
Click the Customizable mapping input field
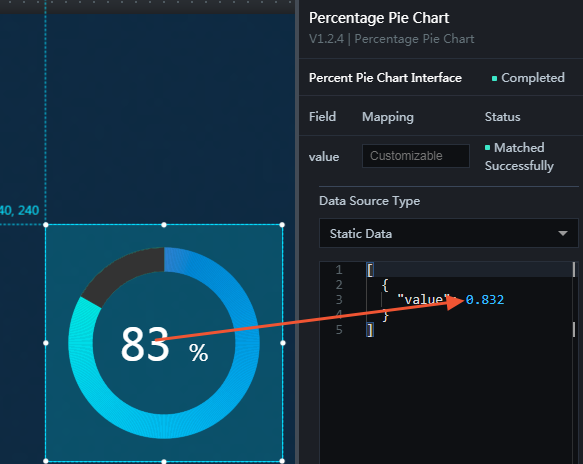[416, 156]
